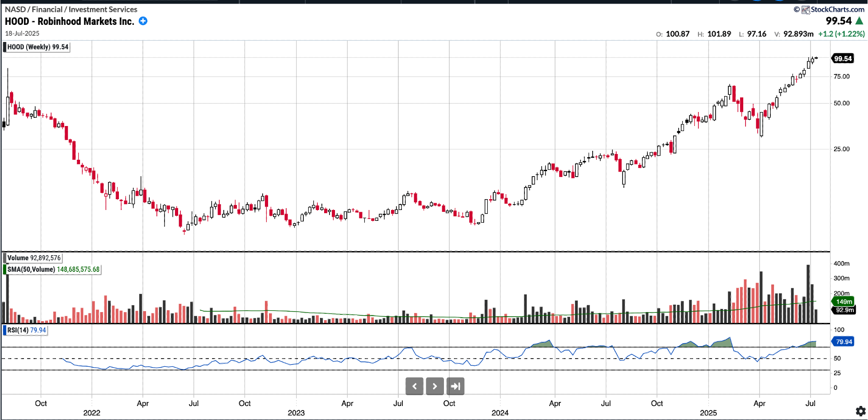
Task: Click the 300m volume axis label
Action: click(x=841, y=278)
